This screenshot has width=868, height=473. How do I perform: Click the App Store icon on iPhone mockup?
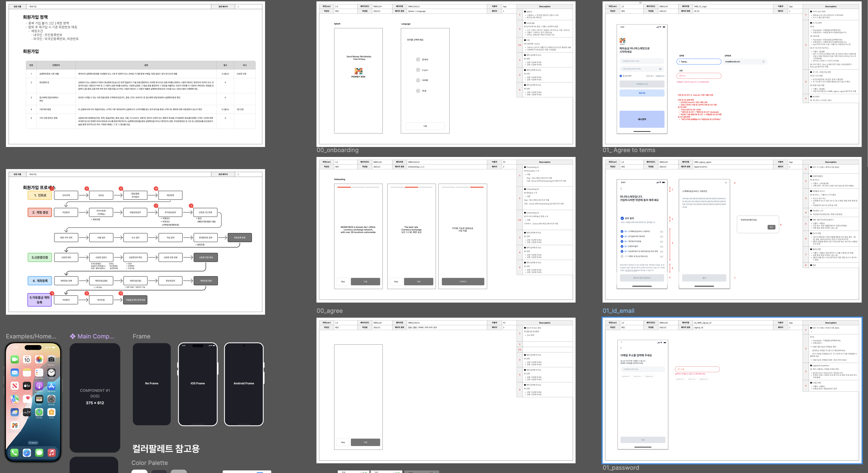coord(51,386)
